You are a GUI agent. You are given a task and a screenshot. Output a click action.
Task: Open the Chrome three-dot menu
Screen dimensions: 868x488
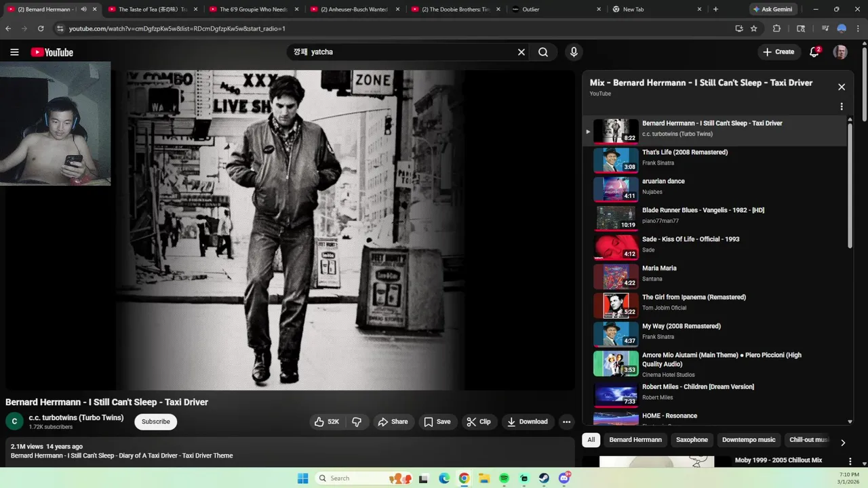tap(858, 28)
